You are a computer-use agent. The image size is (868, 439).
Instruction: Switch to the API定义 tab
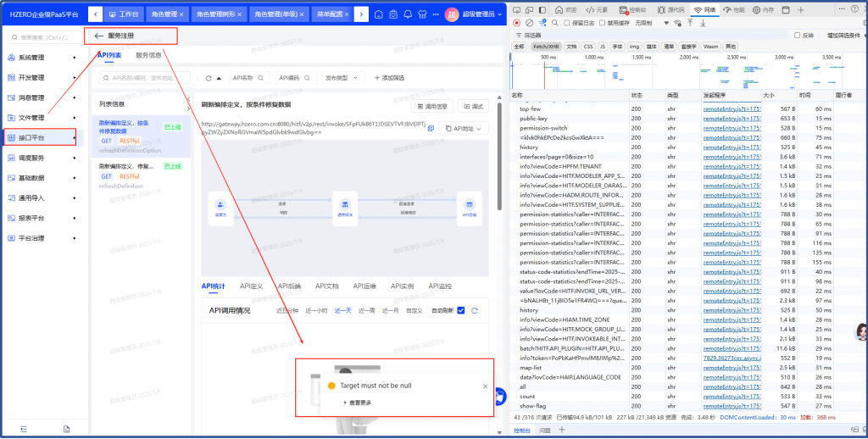[x=252, y=286]
